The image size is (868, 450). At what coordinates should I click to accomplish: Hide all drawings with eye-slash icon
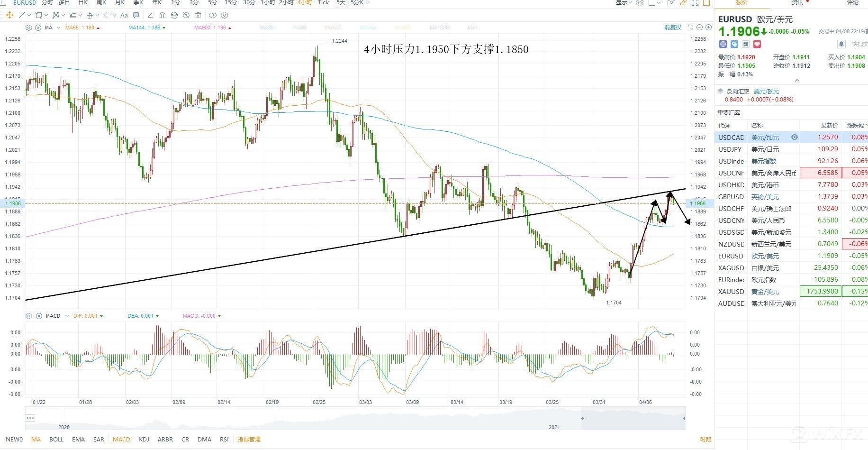[186, 15]
